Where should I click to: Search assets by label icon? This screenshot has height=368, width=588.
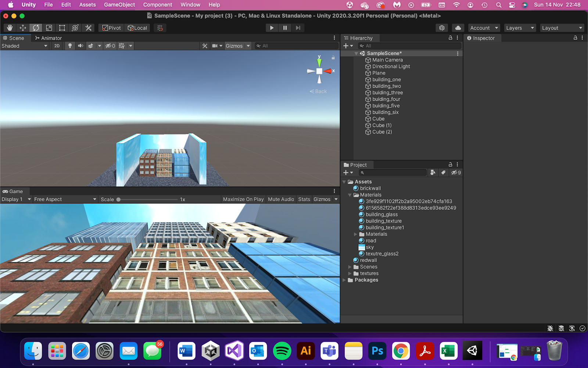pos(443,173)
